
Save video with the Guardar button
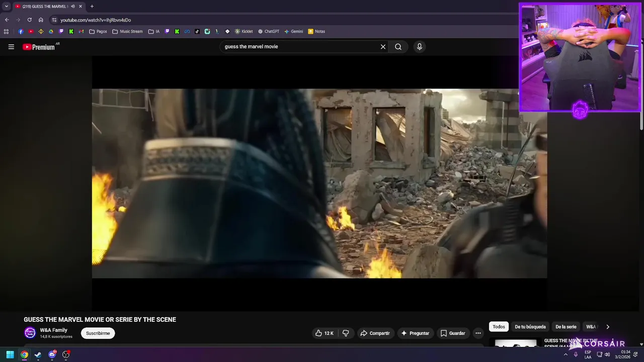tap(453, 333)
